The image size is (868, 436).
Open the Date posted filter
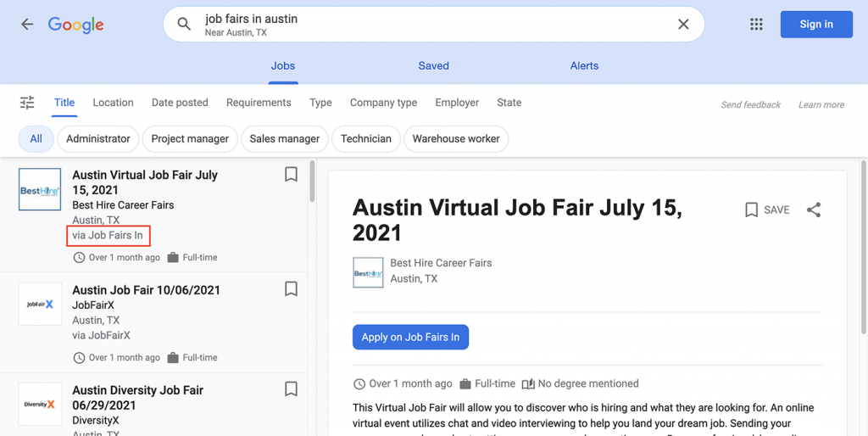(180, 103)
